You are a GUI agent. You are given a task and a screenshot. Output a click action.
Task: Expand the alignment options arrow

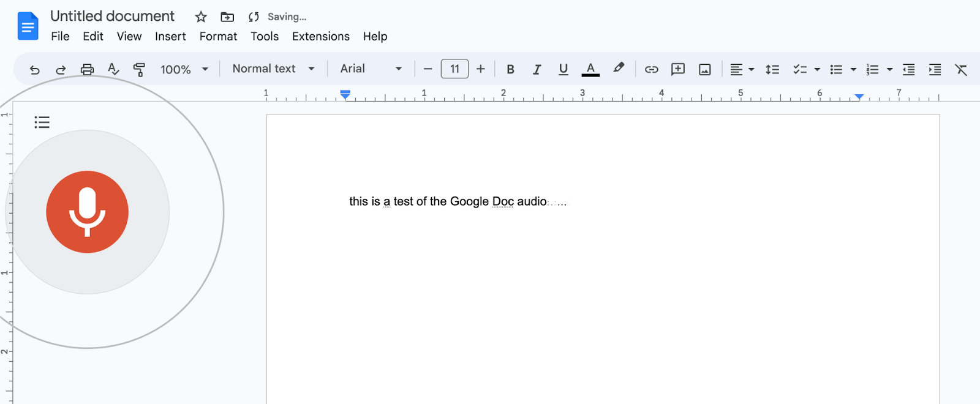tap(752, 69)
